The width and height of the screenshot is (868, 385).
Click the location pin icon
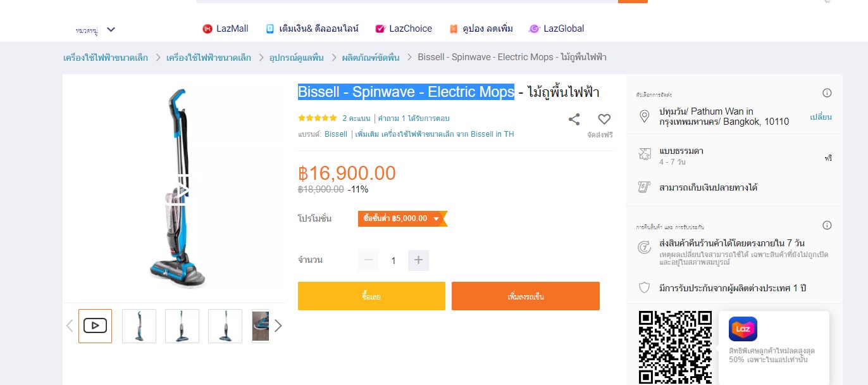[x=645, y=117]
